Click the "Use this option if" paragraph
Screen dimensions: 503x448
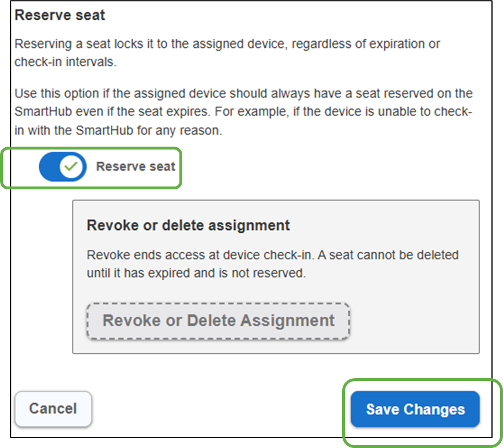115,94
